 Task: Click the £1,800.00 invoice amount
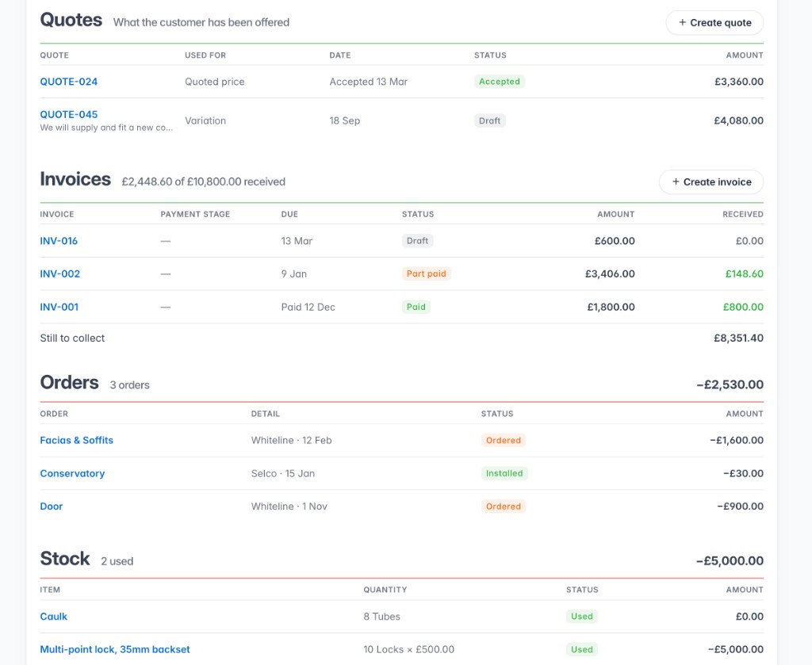[611, 308]
